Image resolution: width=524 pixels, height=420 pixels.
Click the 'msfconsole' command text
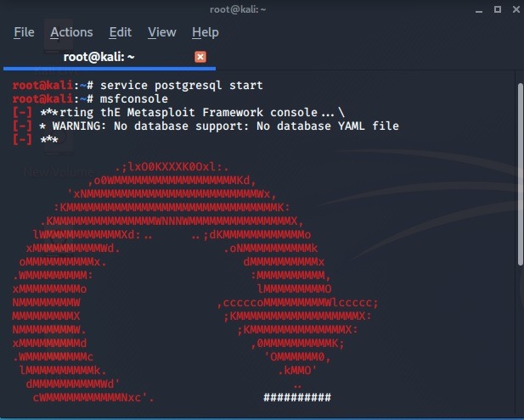click(134, 98)
